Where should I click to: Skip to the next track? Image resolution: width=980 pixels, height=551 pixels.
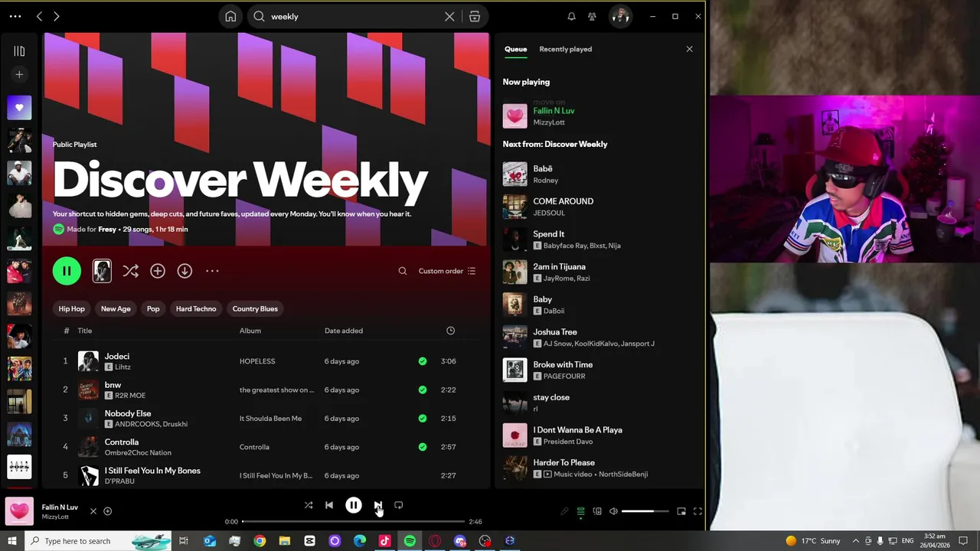point(377,505)
